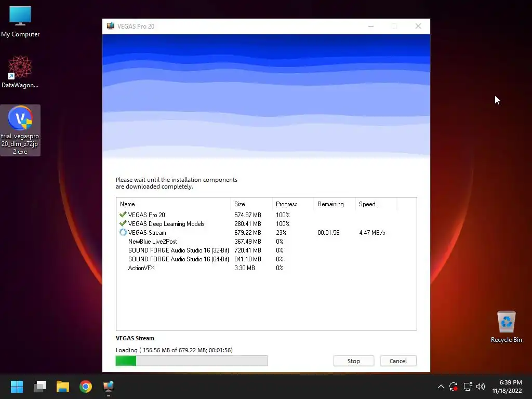The image size is (532, 399).
Task: Launch Google Chrome from taskbar
Action: point(86,387)
